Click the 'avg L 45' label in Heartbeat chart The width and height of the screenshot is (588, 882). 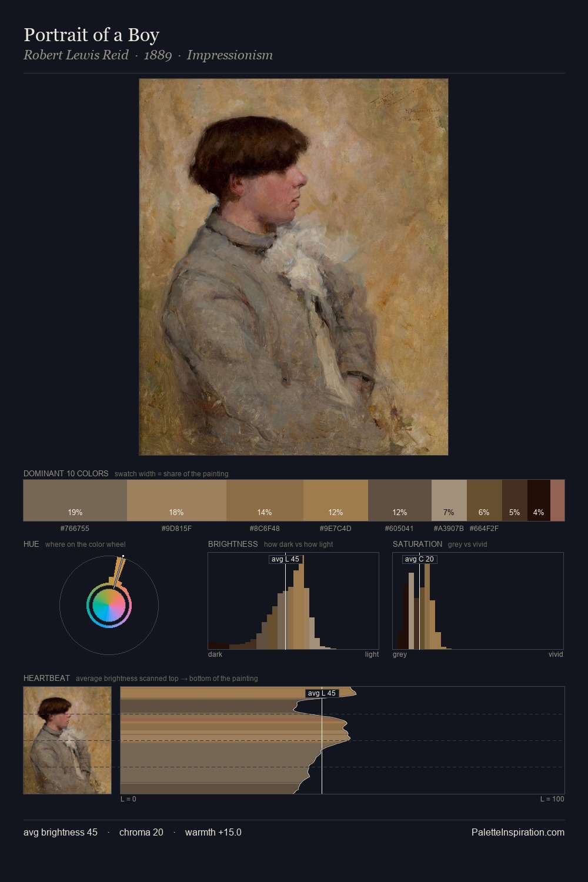point(322,693)
